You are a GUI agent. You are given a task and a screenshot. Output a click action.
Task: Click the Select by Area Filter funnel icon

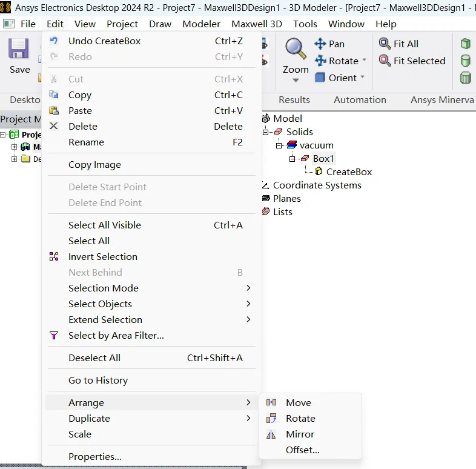click(54, 335)
